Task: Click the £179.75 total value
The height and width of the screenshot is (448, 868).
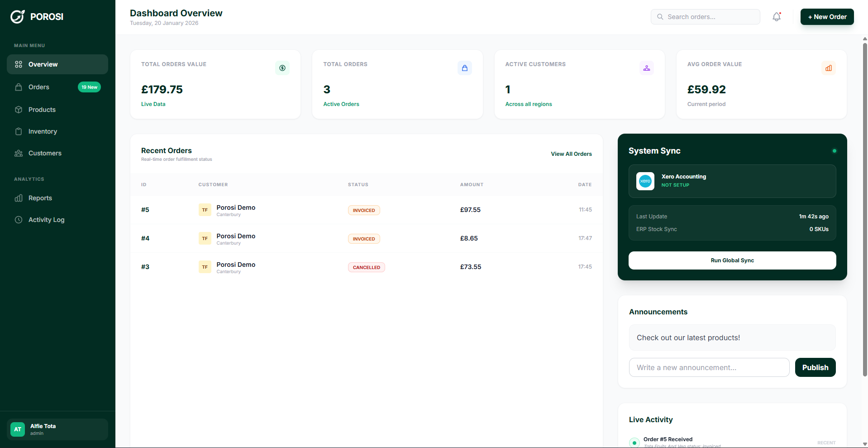Action: tap(162, 90)
